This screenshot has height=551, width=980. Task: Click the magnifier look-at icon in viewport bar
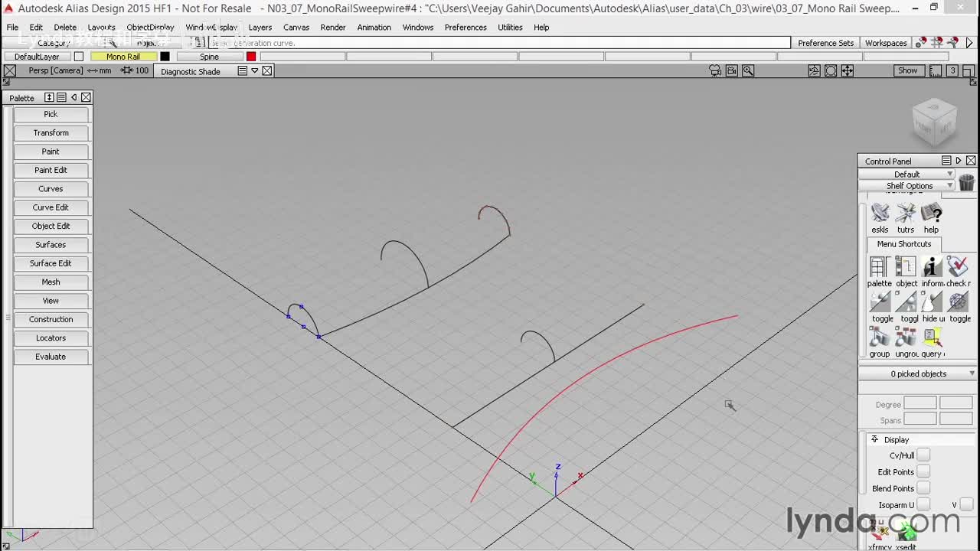(748, 70)
